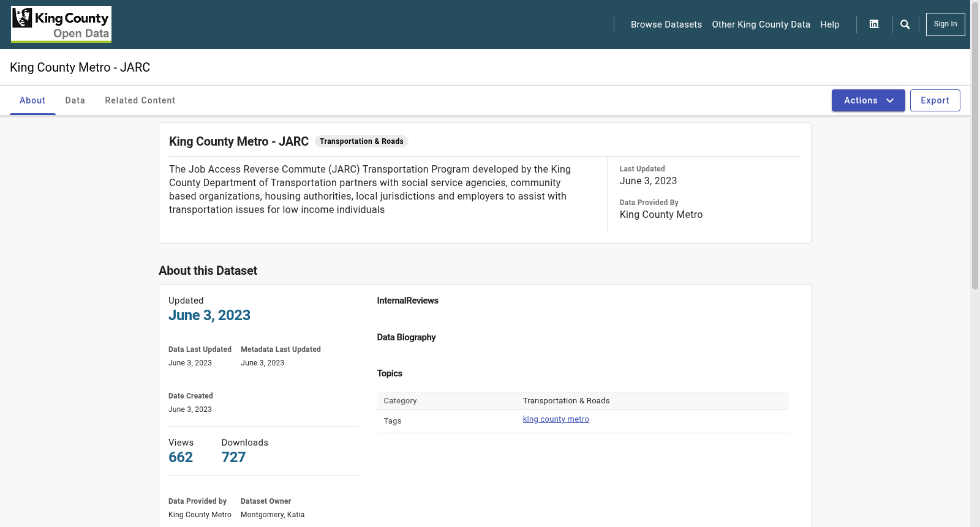
Task: Select the Views count 662
Action: coord(181,457)
